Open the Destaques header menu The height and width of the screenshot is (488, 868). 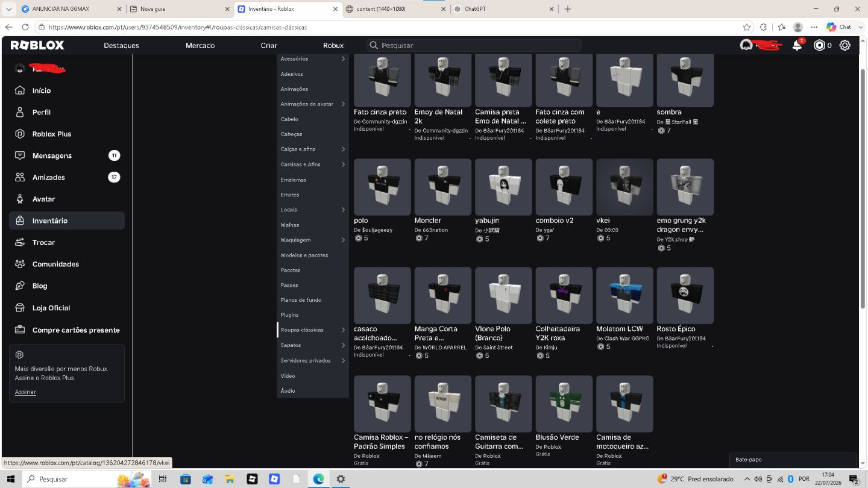121,45
